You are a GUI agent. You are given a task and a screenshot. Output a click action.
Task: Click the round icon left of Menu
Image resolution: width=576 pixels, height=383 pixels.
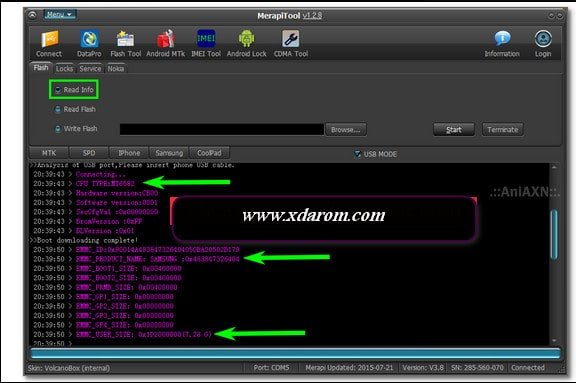click(x=32, y=15)
